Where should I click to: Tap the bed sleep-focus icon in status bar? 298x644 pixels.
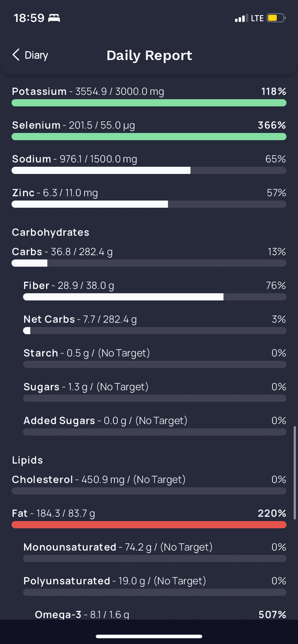pyautogui.click(x=54, y=18)
